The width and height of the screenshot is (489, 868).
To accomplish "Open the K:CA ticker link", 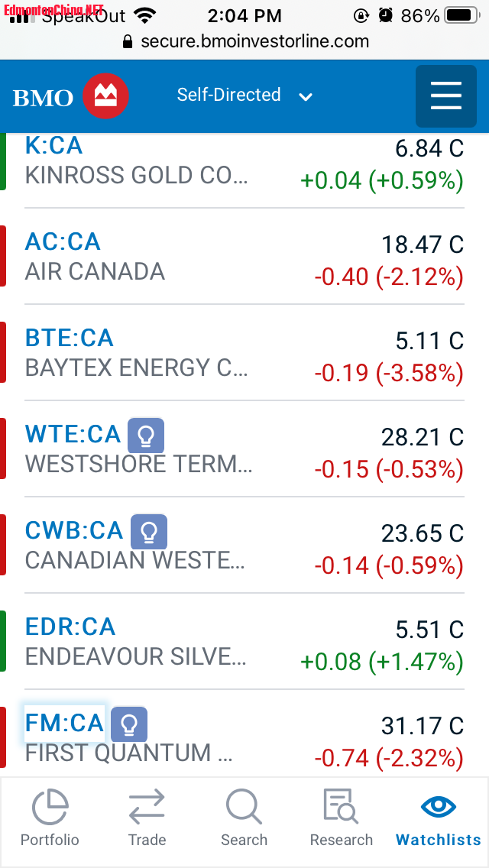I will tap(53, 145).
